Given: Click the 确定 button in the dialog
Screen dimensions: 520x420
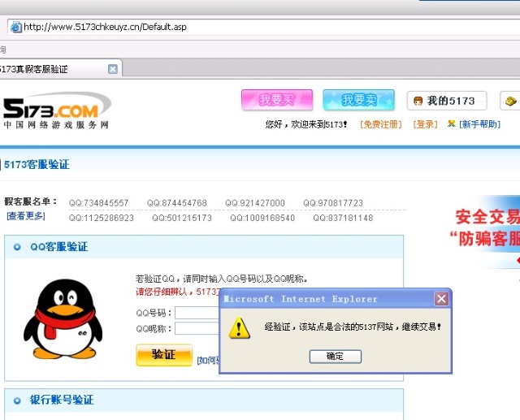Looking at the screenshot, I should [x=335, y=357].
